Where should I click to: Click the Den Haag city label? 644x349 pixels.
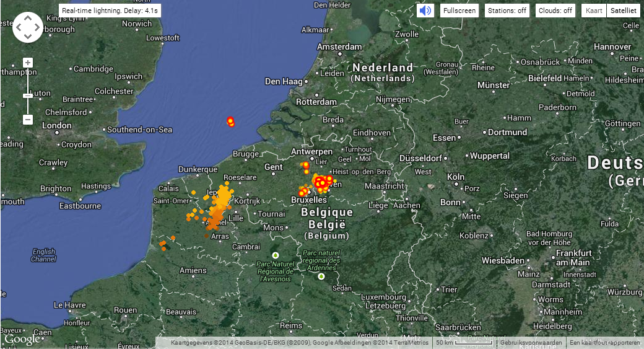click(284, 81)
